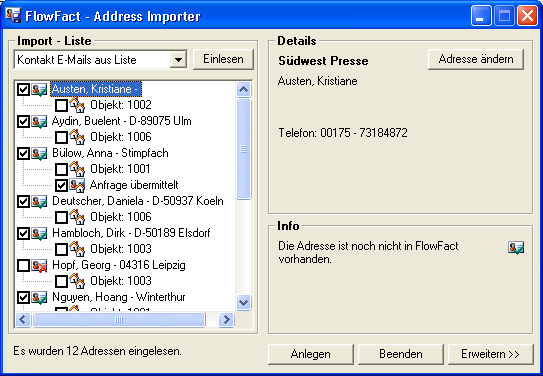Untick the Anfrage übermittelt checkbox

61,186
